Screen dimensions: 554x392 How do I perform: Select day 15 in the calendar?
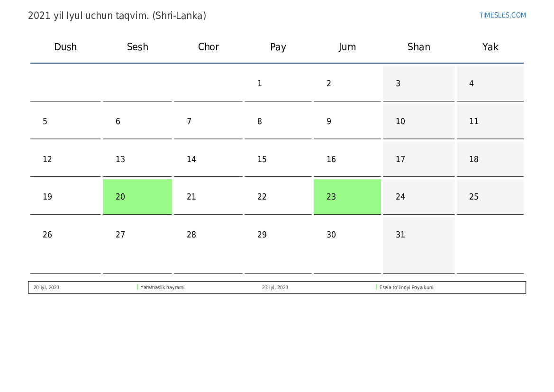278,159
